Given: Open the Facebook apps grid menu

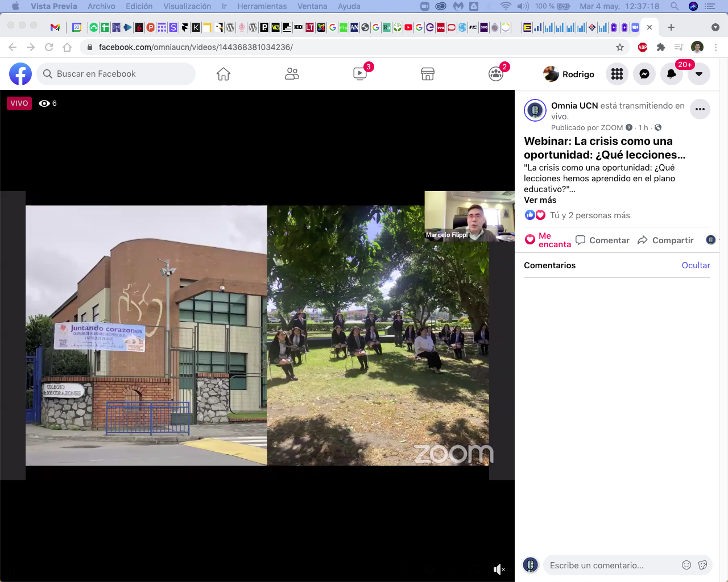Looking at the screenshot, I should coord(617,74).
